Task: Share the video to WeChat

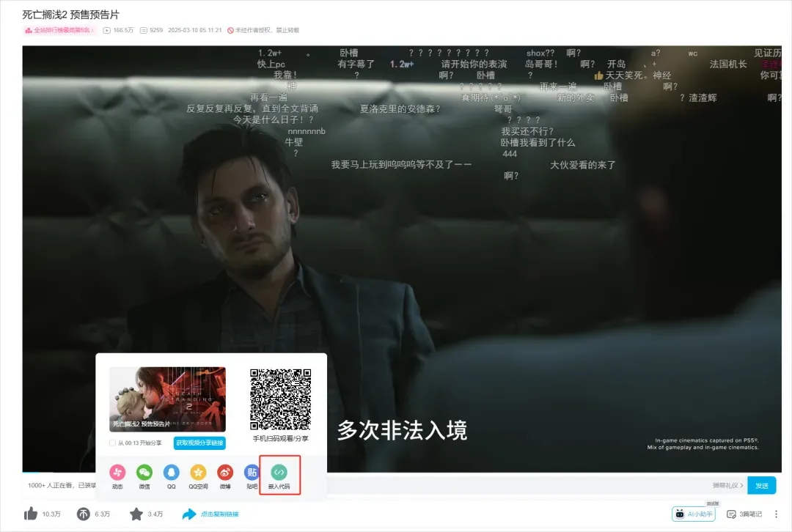Action: pos(146,473)
